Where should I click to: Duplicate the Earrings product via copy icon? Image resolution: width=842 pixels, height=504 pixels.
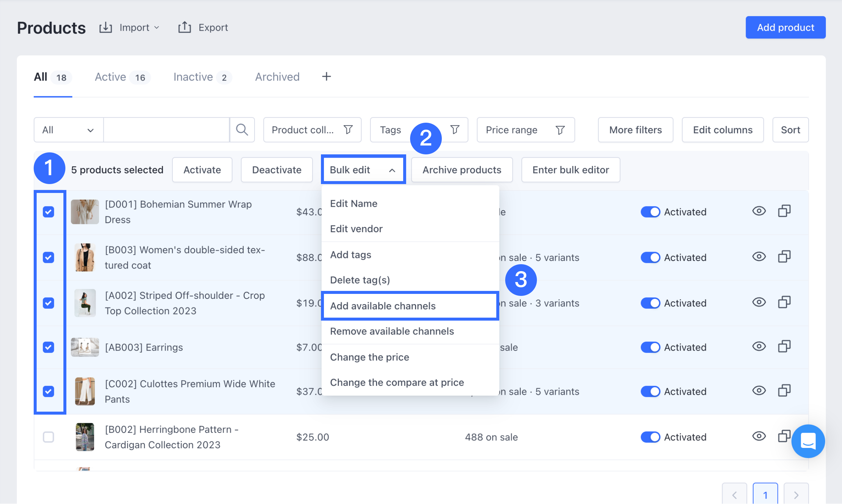point(784,346)
